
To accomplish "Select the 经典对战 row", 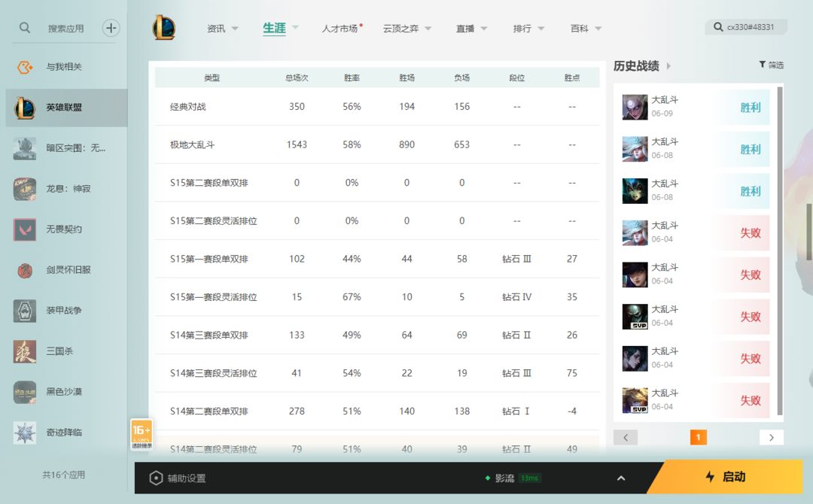I will tap(377, 107).
